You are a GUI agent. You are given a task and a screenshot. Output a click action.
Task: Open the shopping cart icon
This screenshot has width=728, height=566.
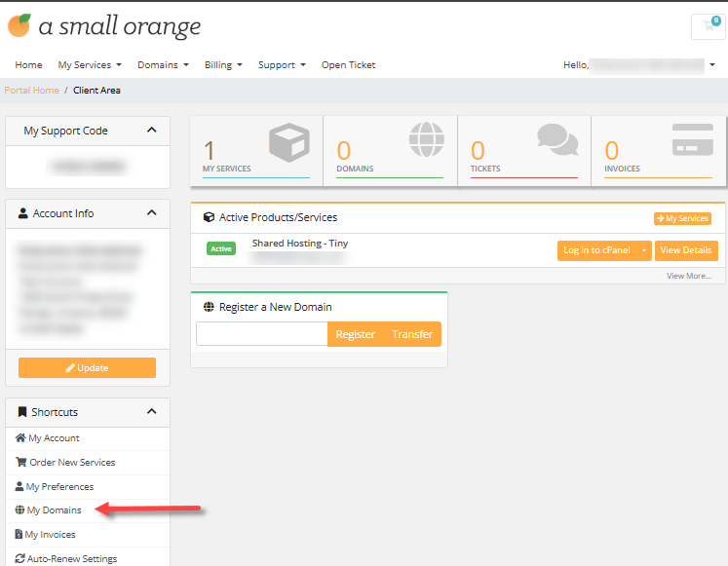tap(709, 26)
